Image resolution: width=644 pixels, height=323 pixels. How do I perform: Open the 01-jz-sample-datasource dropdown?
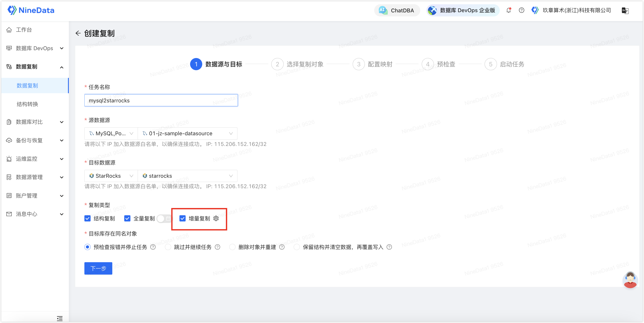point(188,134)
